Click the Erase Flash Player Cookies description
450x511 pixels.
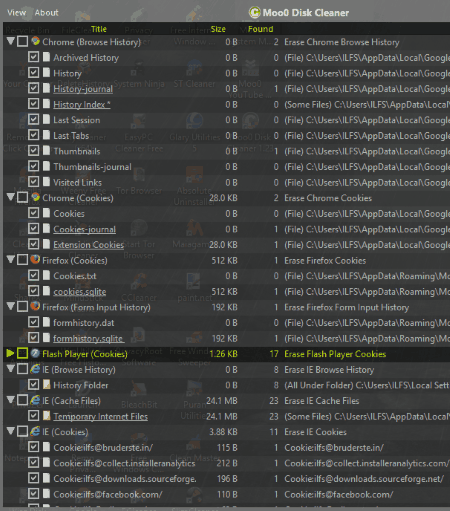click(x=335, y=354)
